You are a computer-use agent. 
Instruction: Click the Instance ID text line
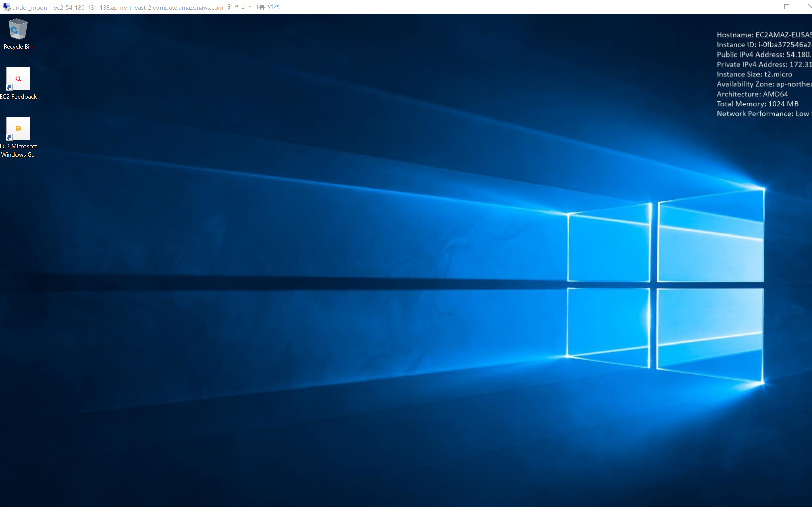coord(763,45)
